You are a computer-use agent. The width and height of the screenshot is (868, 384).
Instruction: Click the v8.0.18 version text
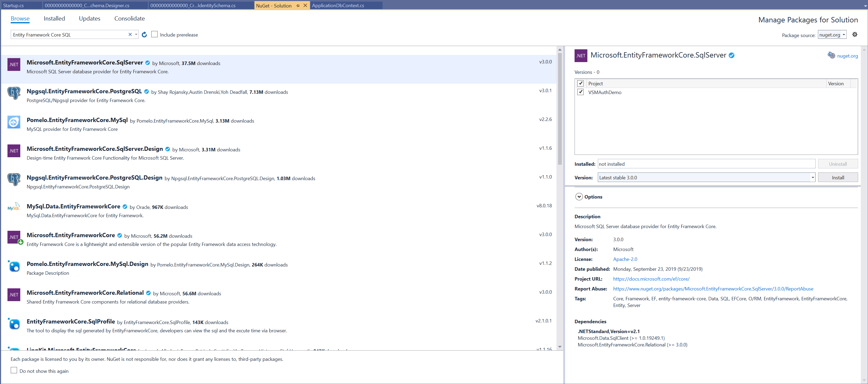[544, 206]
